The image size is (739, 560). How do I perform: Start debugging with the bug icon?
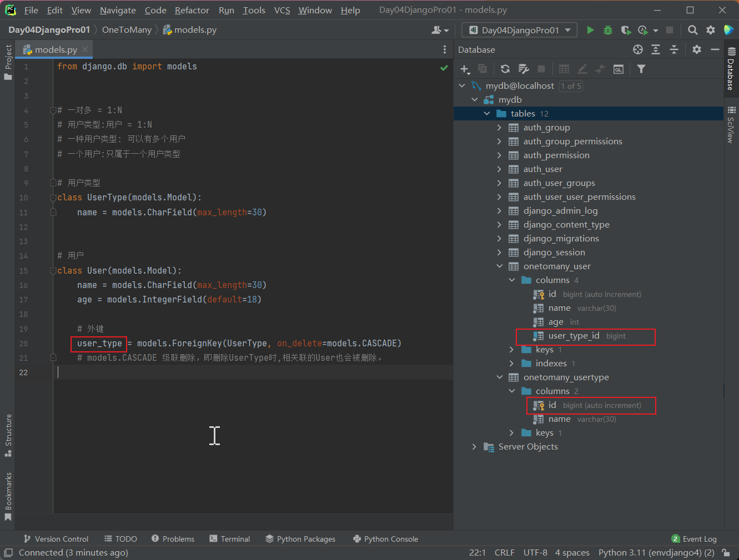(x=608, y=30)
